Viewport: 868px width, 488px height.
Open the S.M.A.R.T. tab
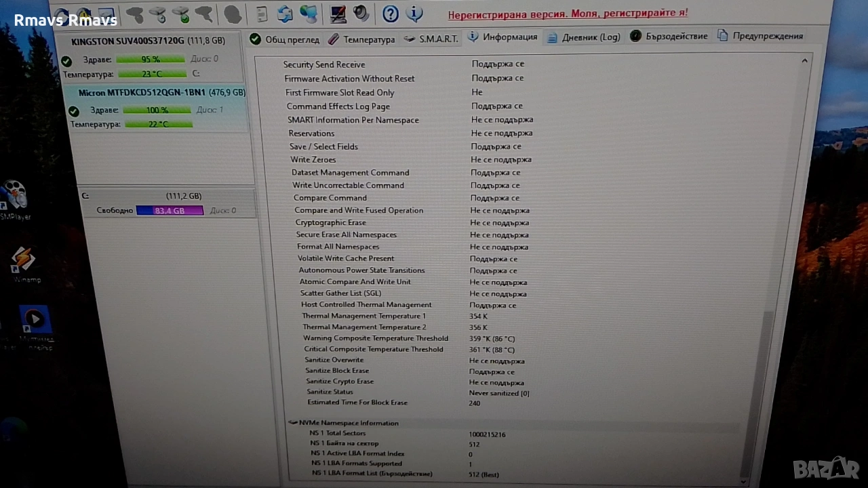point(431,39)
